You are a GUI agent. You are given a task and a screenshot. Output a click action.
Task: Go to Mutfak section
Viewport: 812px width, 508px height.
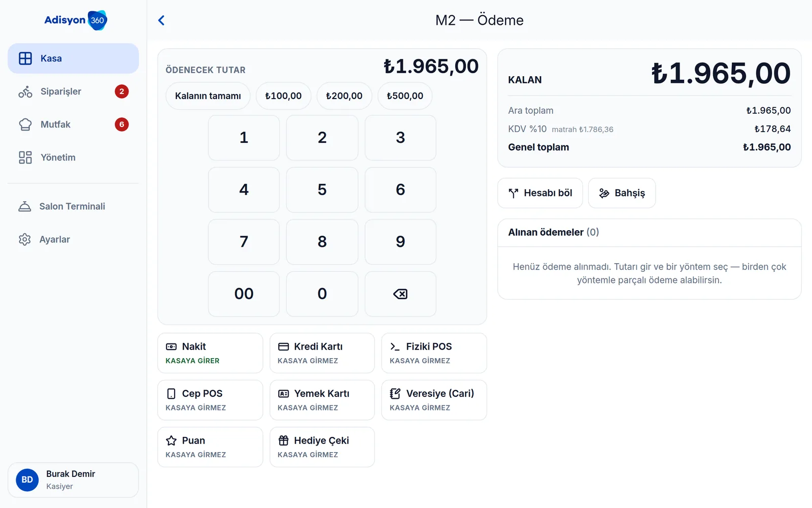point(73,124)
